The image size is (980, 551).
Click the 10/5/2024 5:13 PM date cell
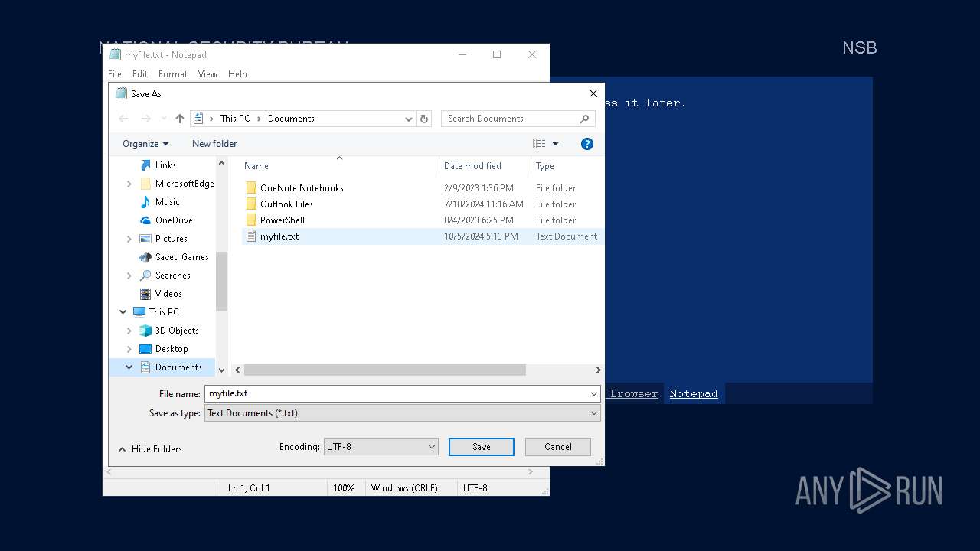click(481, 236)
